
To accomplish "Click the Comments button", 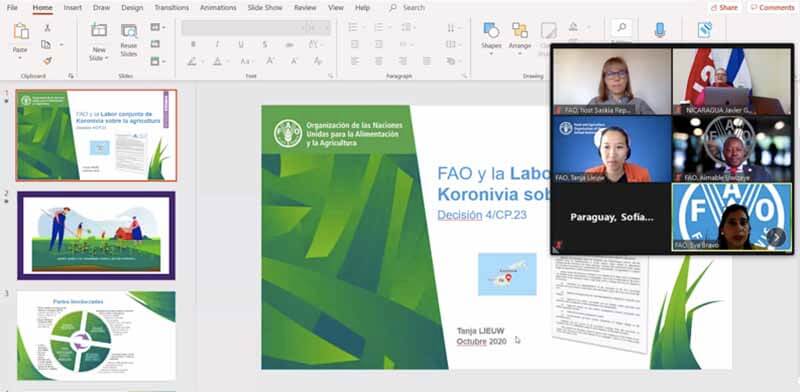I will (x=771, y=8).
